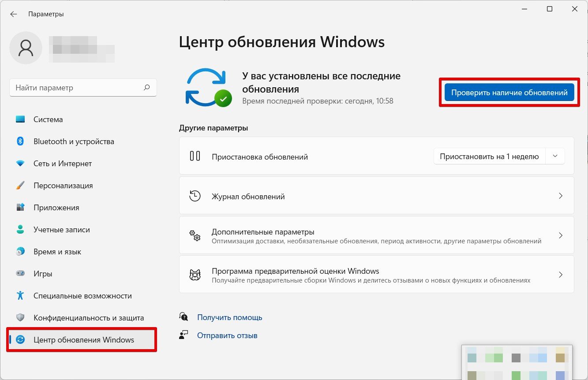
Task: Click the Конфиденциальность shield icon
Action: 20,318
